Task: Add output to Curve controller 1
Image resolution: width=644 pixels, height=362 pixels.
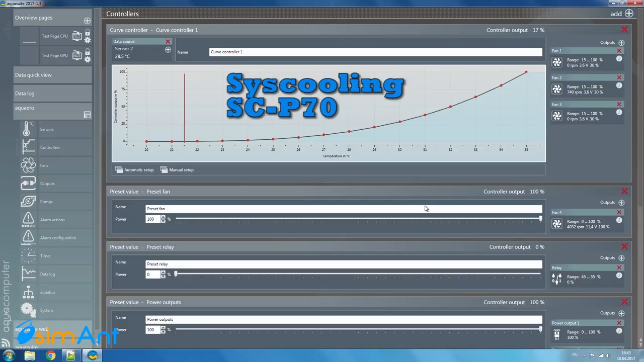Action: [621, 43]
